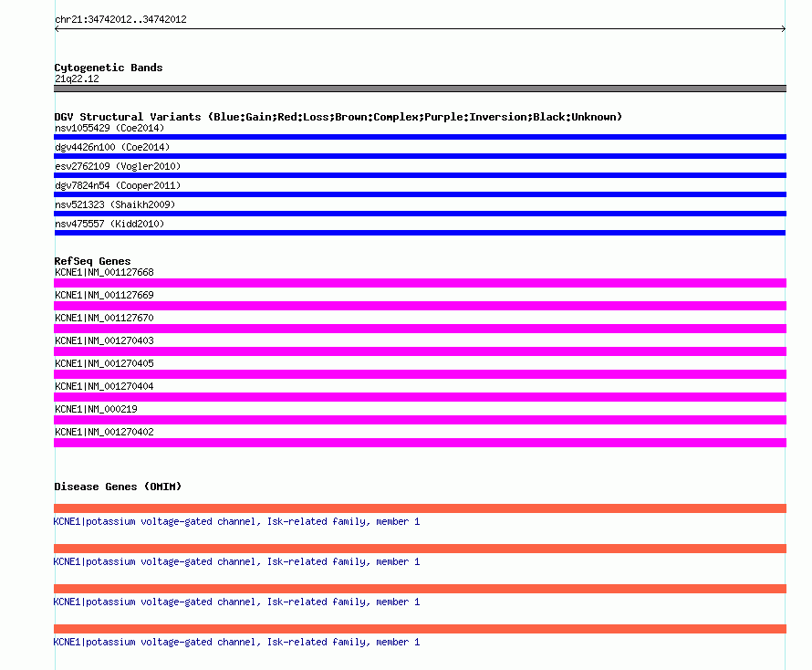This screenshot has height=670, width=812.
Task: Select the Cytogenetic Bands track heading
Action: (109, 68)
